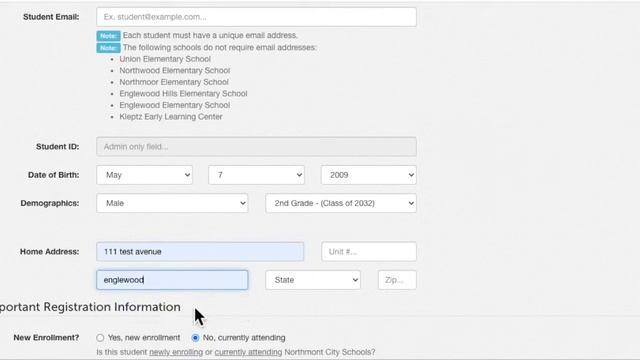The height and width of the screenshot is (360, 640).
Task: Click the underlined newly enrolling text
Action: [x=176, y=352]
